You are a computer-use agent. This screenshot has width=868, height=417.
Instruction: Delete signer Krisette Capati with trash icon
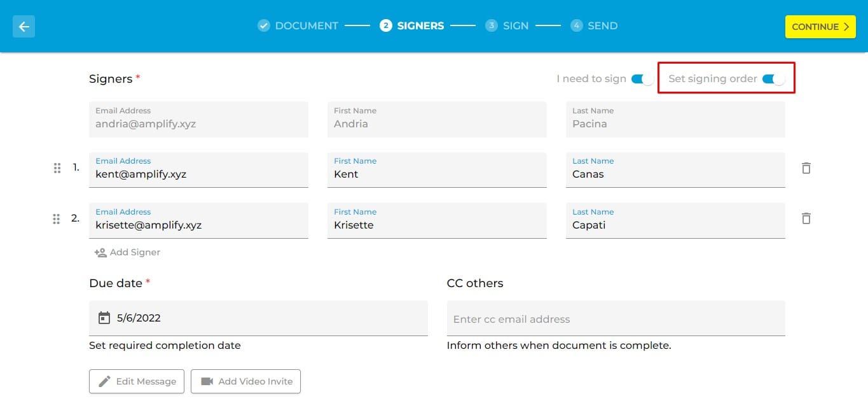tap(806, 218)
